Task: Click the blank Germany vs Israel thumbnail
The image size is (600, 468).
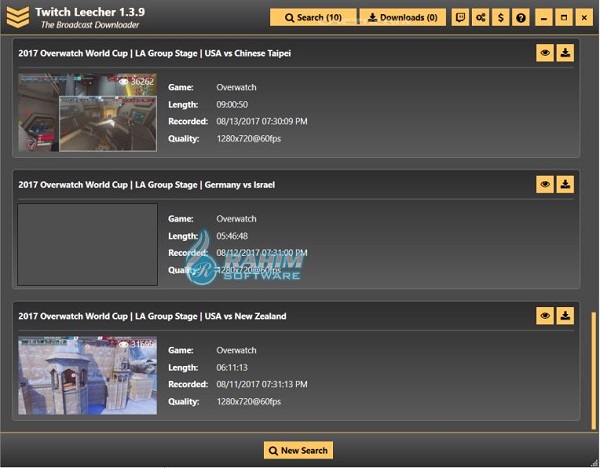Action: (87, 244)
